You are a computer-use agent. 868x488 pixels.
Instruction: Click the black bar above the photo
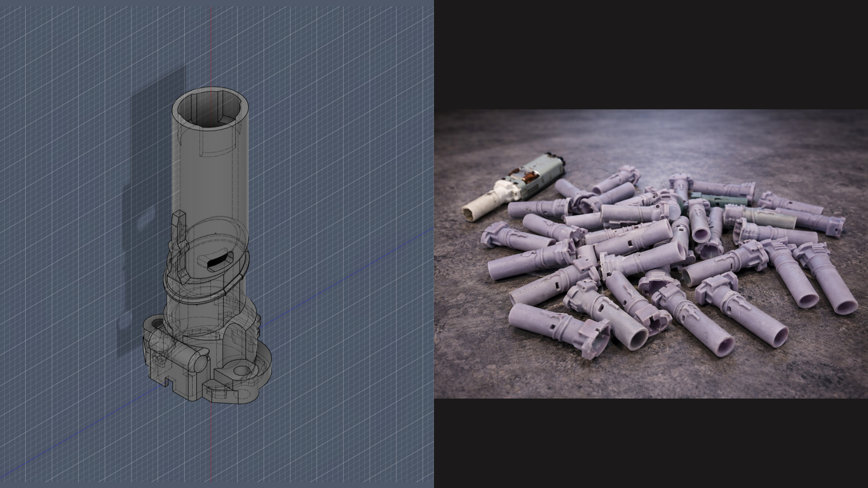pyautogui.click(x=651, y=54)
